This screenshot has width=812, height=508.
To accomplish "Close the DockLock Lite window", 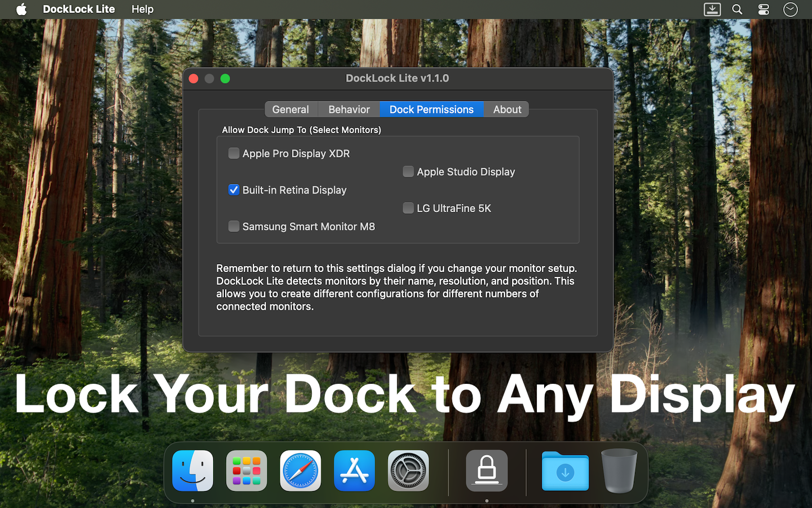I will coord(193,78).
